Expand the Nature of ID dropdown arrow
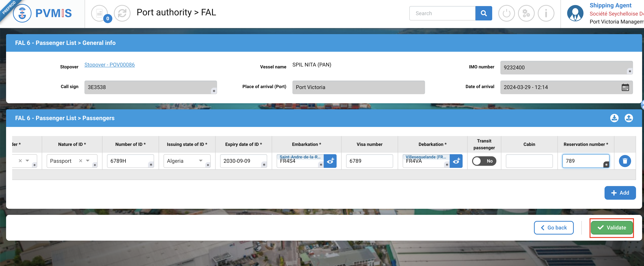 click(88, 161)
